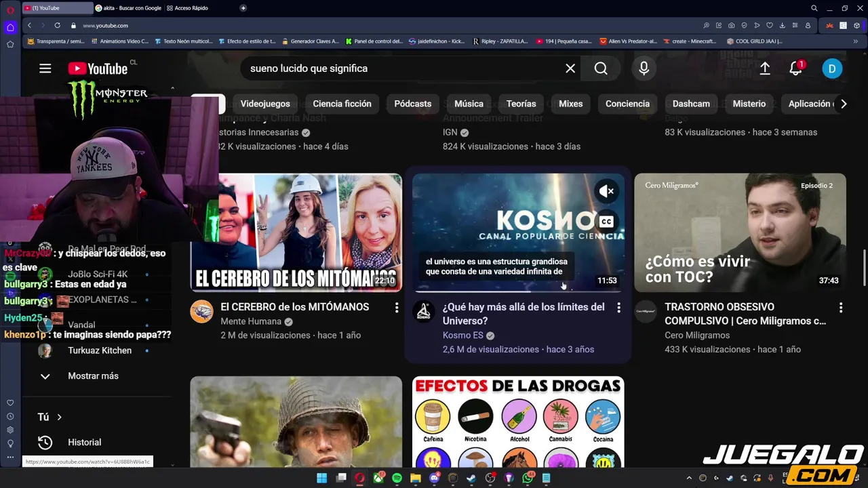Select the Mixes filter chip
This screenshot has width=868, height=488.
pos(570,104)
